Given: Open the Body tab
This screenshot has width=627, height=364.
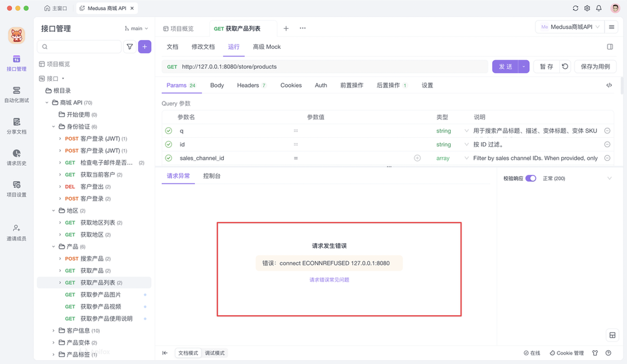Looking at the screenshot, I should pos(217,85).
